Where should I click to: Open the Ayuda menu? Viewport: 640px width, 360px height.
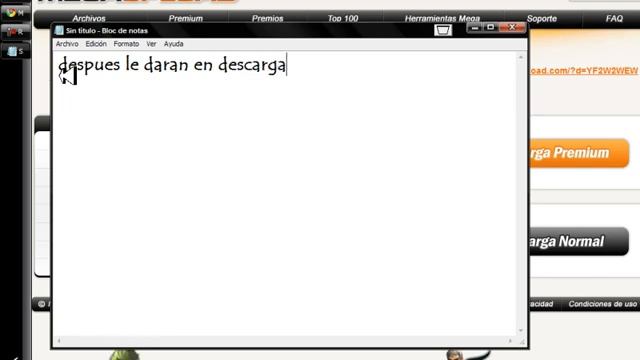coord(173,44)
